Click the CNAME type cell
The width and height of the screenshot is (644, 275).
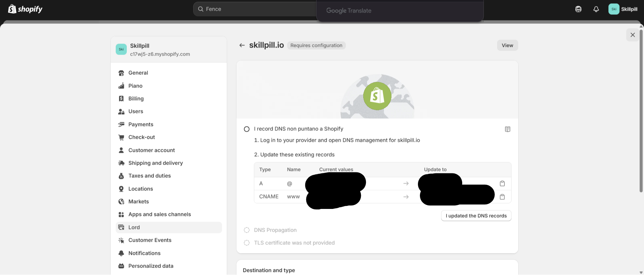pos(269,197)
